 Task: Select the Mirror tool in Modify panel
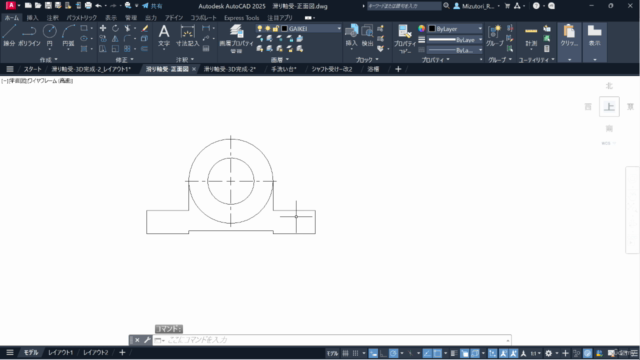click(115, 38)
